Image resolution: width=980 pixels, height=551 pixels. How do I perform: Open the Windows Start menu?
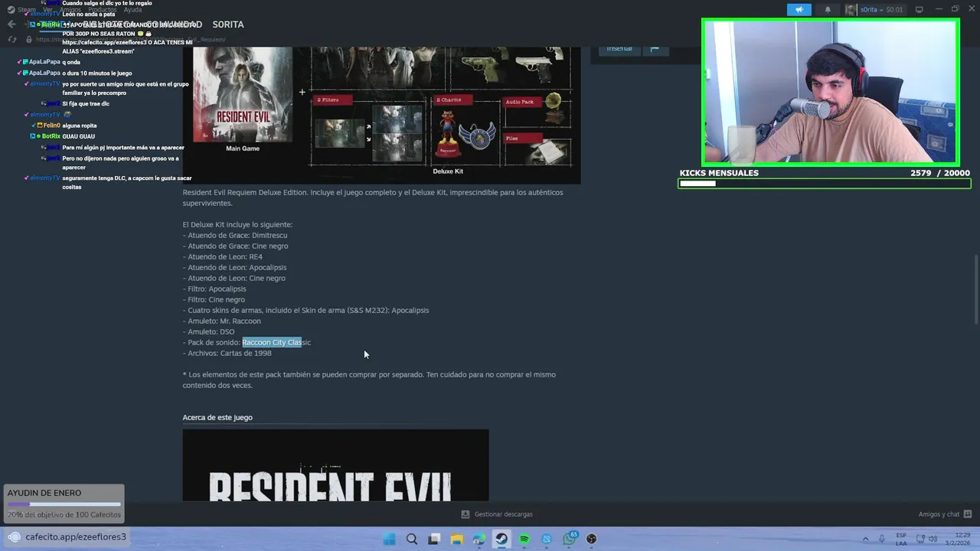(389, 539)
